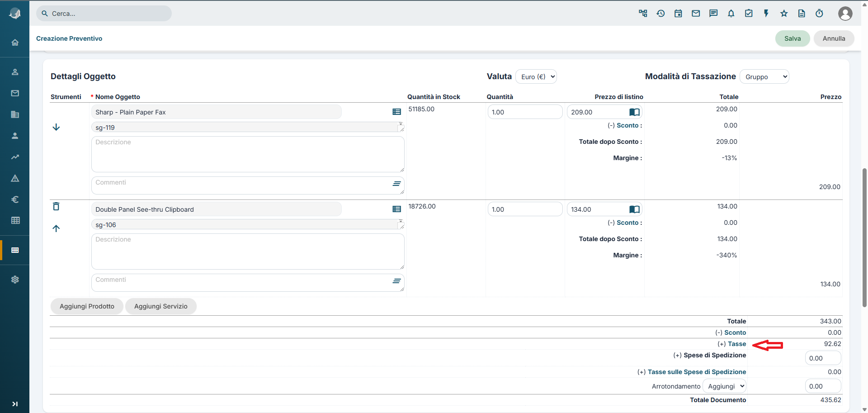This screenshot has width=868, height=413.
Task: Delete the Double Panel See-thru Clipboard row
Action: [x=56, y=206]
